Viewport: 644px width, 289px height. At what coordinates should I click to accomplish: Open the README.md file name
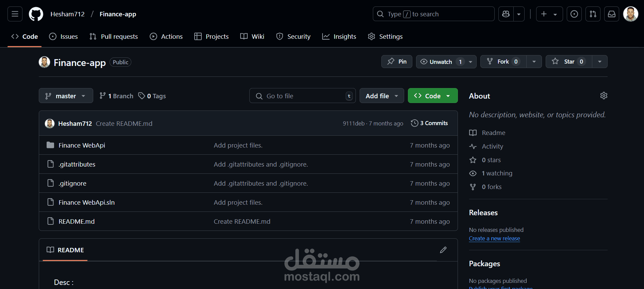pos(77,221)
